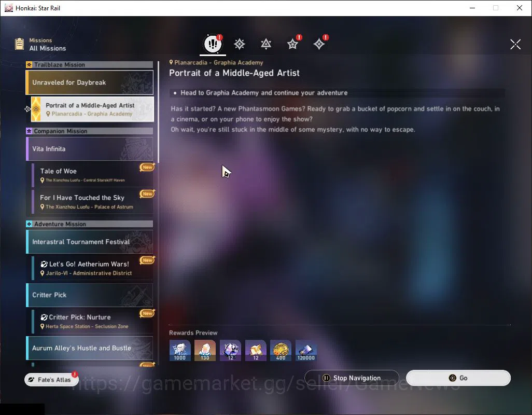
Task: Click the Herta Space Station - Seclusion Zone text
Action: 87,326
